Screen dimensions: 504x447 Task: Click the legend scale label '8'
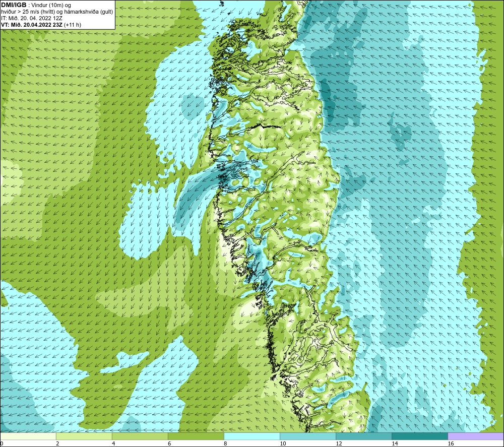click(225, 444)
